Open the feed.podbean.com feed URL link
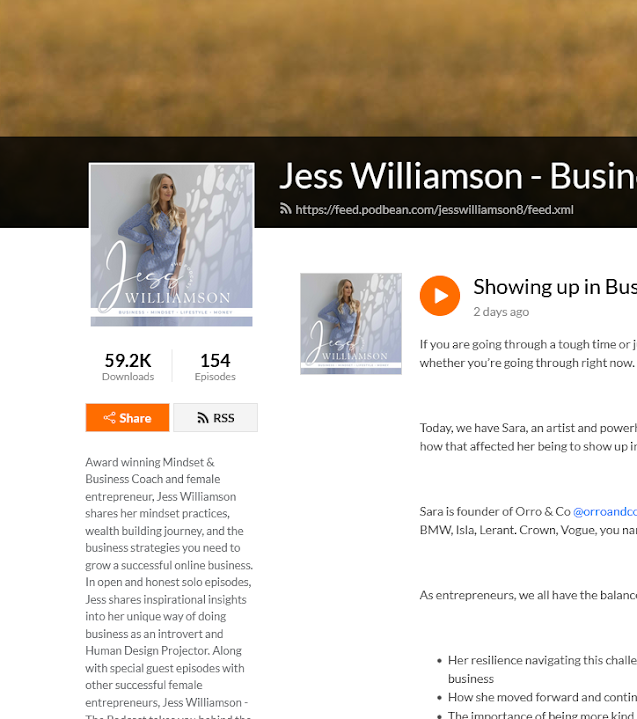 click(x=434, y=210)
